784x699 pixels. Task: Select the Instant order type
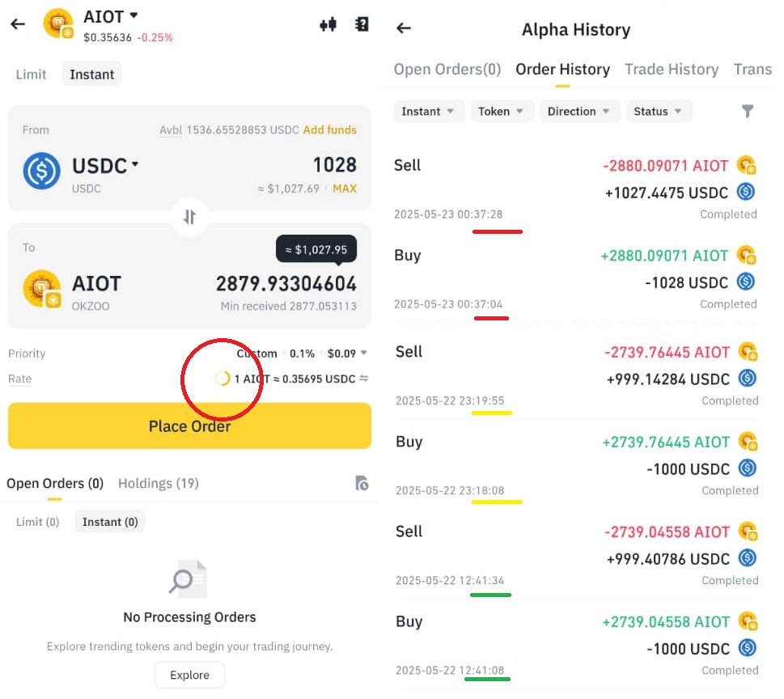(92, 74)
